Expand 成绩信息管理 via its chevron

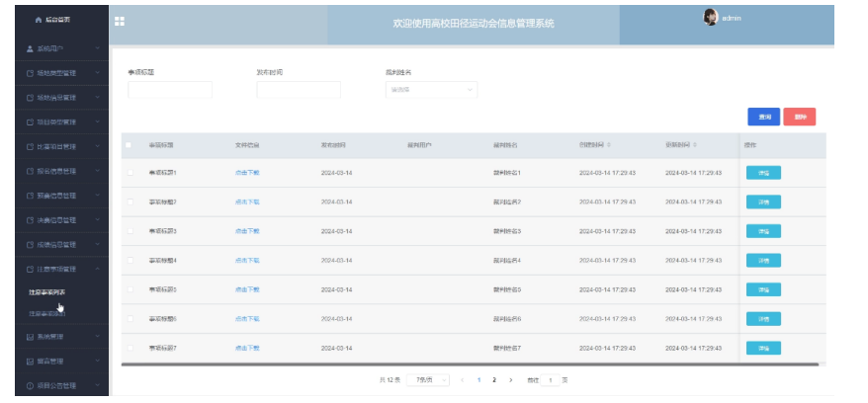tap(98, 244)
